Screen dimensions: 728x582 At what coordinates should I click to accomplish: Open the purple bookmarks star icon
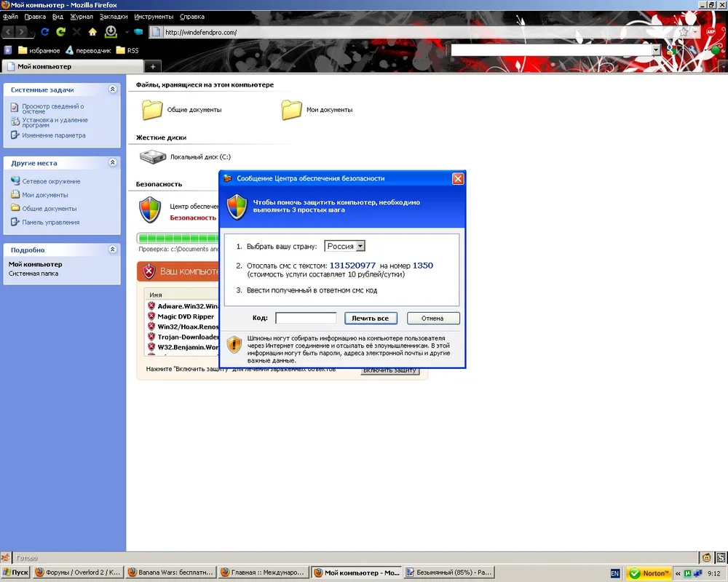[x=8, y=50]
